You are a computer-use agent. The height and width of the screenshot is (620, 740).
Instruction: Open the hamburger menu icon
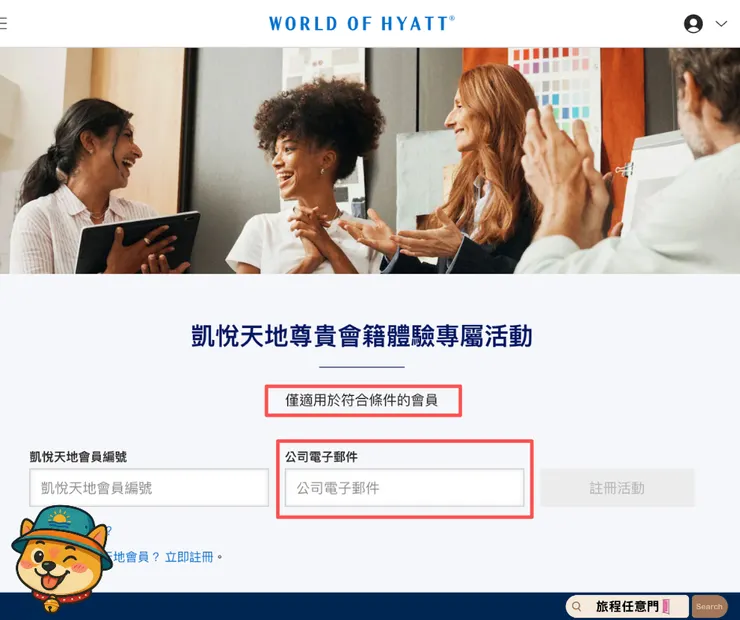pos(3,23)
